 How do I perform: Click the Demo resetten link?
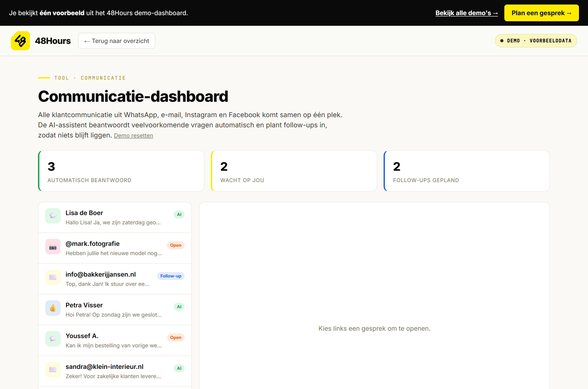pos(133,135)
